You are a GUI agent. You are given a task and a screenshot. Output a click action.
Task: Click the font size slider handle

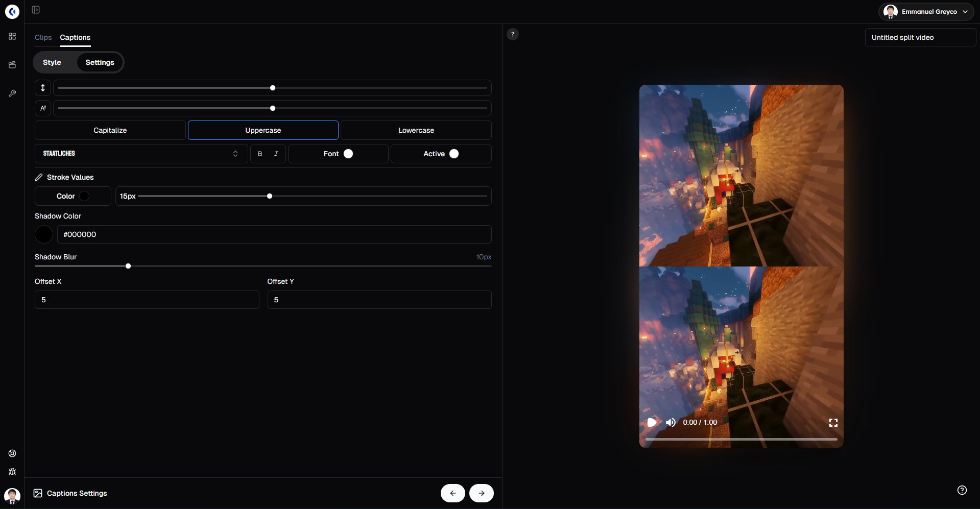coord(273,108)
